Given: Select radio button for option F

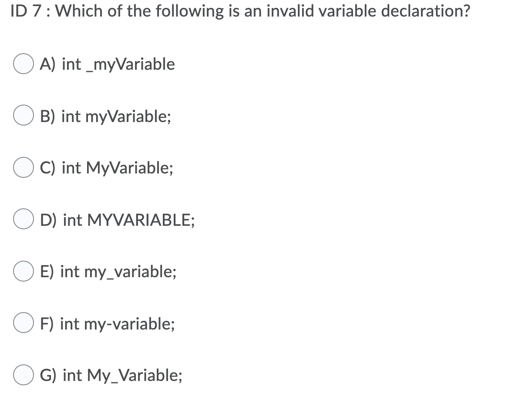Looking at the screenshot, I should coord(24,323).
